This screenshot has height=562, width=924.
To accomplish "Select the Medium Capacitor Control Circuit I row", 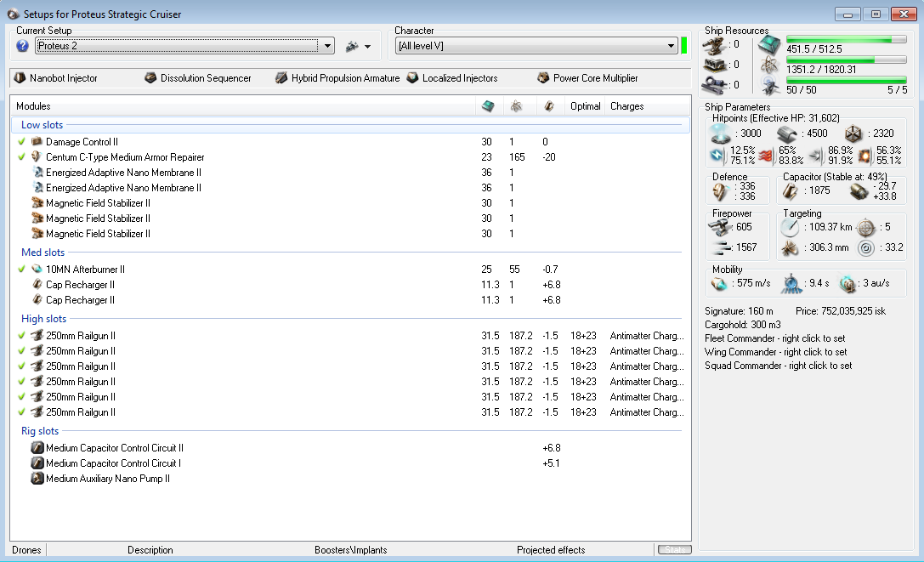I will tap(350, 463).
